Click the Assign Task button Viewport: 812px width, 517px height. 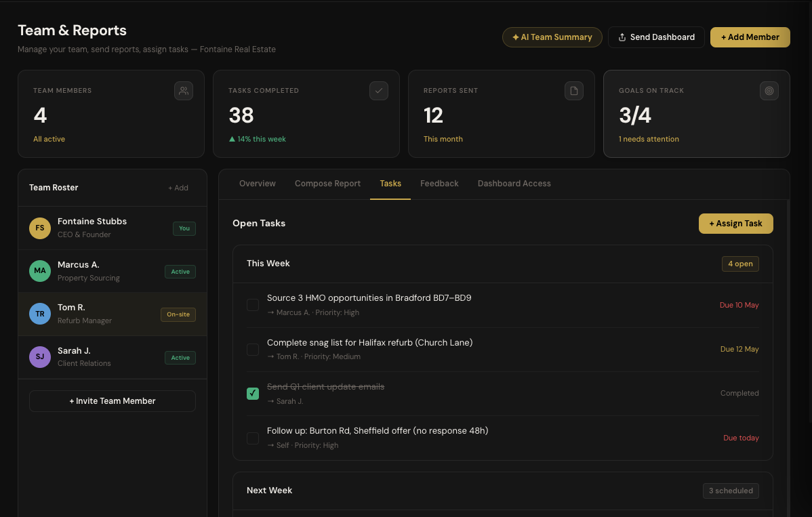click(x=735, y=224)
